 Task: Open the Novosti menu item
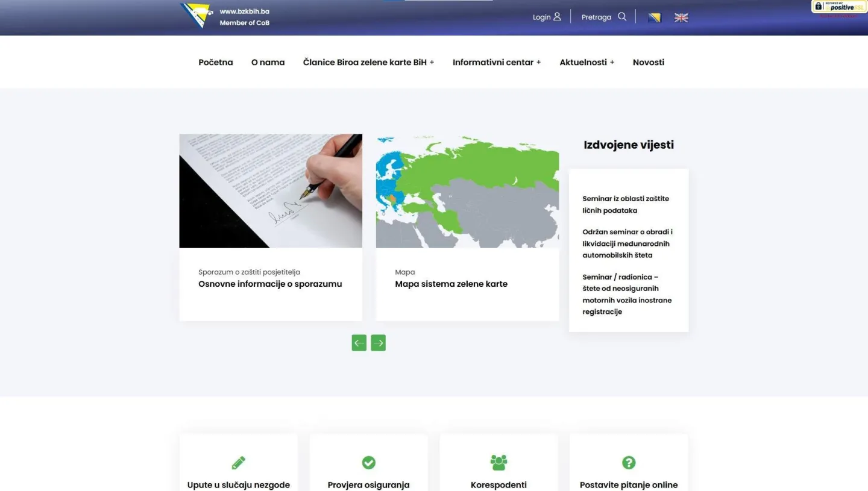tap(649, 62)
